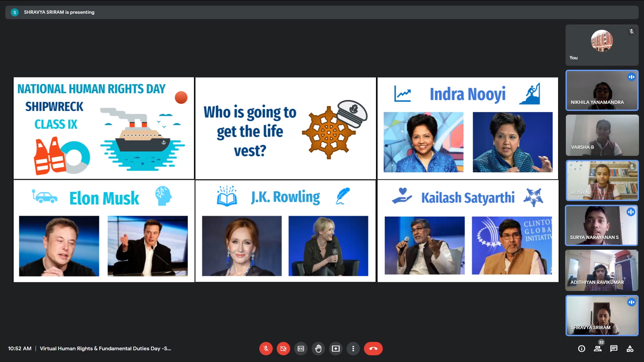The image size is (644, 362).
Task: Click 'Who is going to get the life vest?' text
Action: click(250, 131)
